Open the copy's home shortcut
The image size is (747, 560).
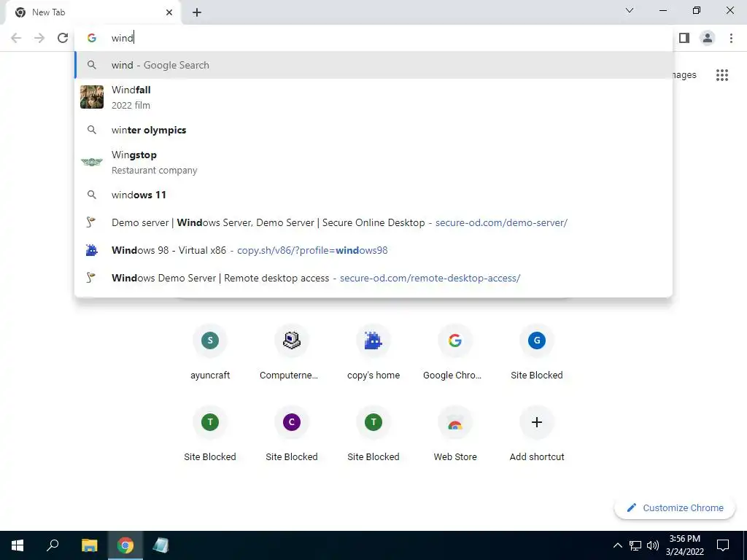point(373,352)
